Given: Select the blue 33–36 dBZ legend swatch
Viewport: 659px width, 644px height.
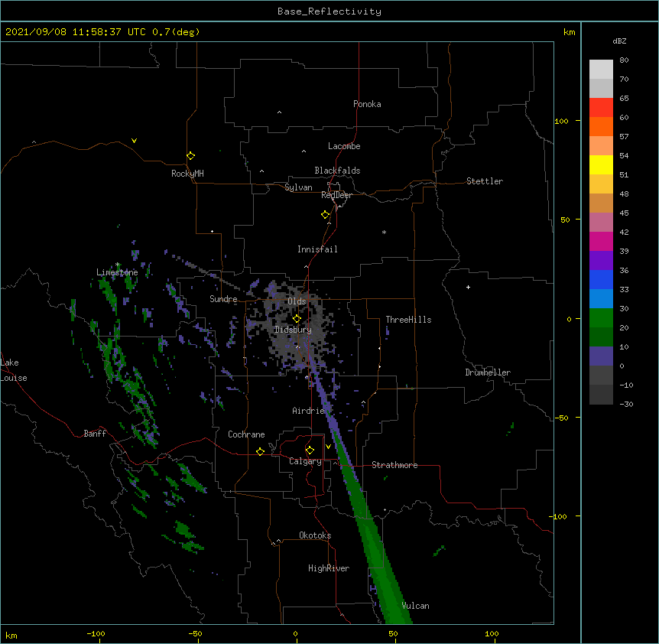Looking at the screenshot, I should coord(601,279).
